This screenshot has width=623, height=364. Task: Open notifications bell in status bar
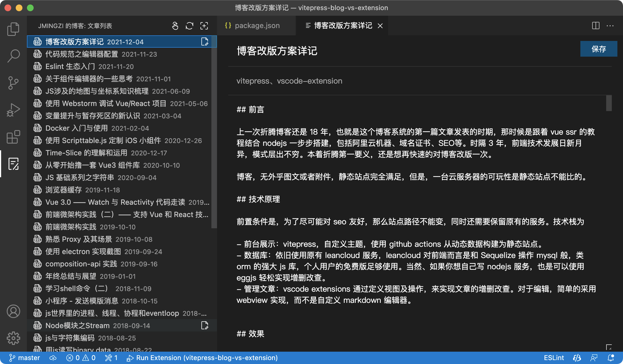[610, 358]
